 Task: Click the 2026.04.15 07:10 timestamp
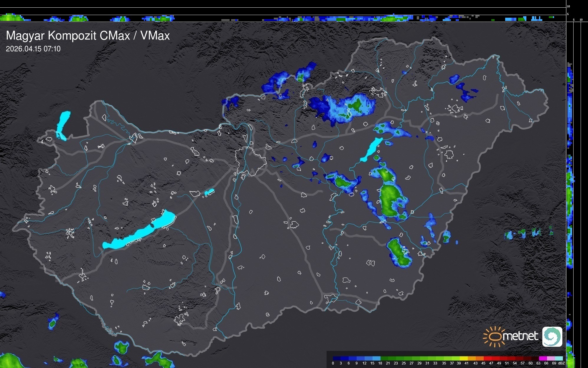point(33,49)
